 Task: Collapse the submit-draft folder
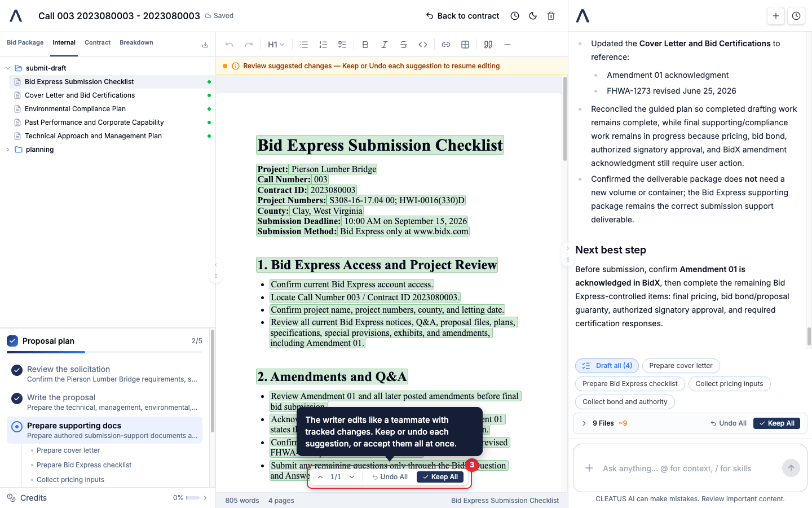pyautogui.click(x=8, y=68)
